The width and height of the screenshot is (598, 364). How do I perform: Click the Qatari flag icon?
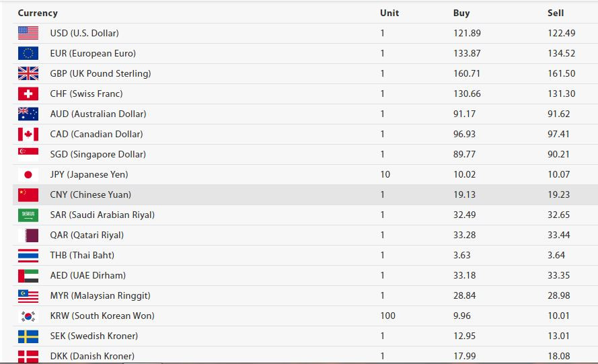coord(28,235)
